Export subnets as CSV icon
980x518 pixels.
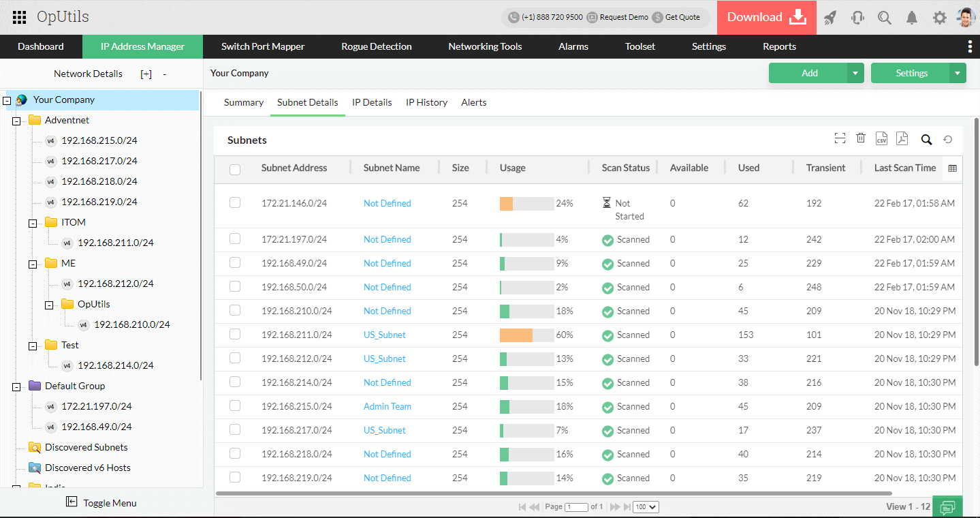pyautogui.click(x=881, y=139)
